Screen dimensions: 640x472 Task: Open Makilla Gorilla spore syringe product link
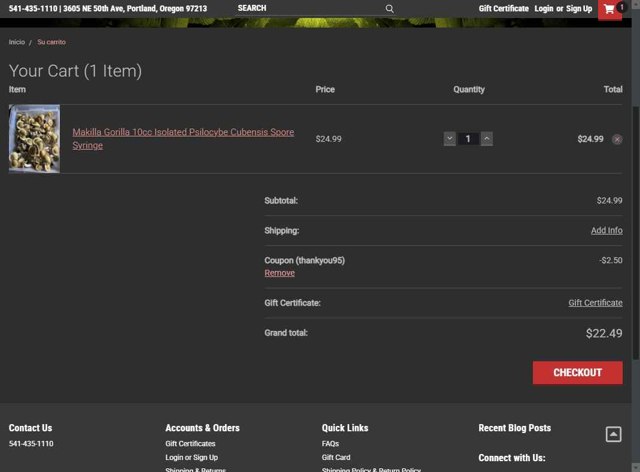tap(183, 139)
